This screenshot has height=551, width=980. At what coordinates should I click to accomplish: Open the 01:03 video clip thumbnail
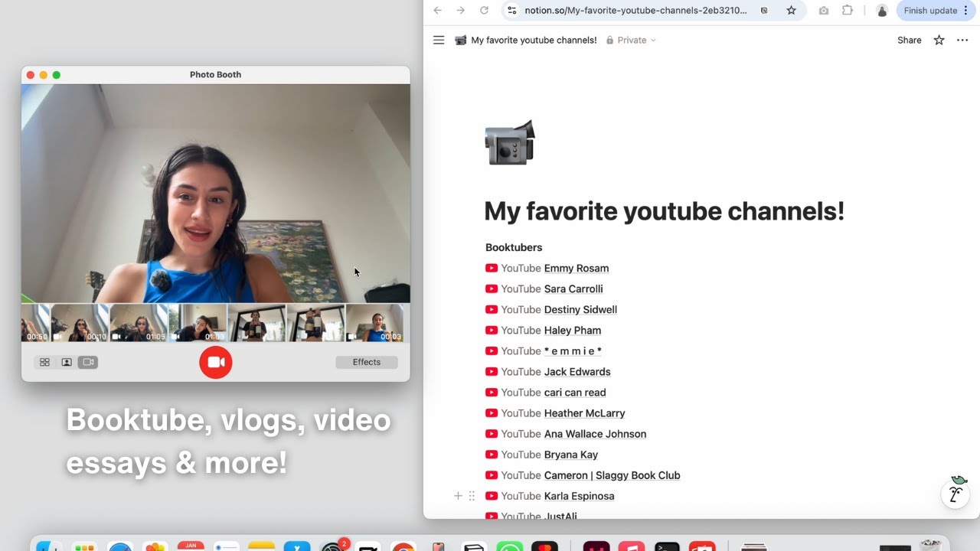198,322
